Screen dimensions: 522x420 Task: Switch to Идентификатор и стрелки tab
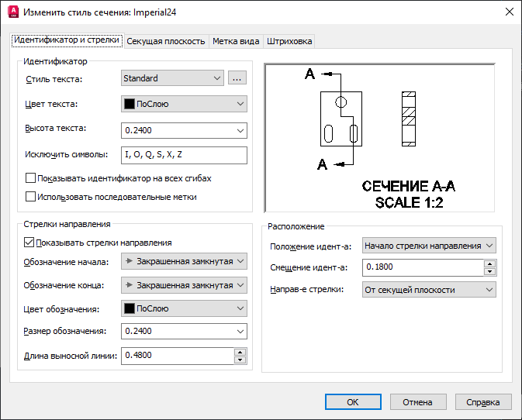[67, 40]
